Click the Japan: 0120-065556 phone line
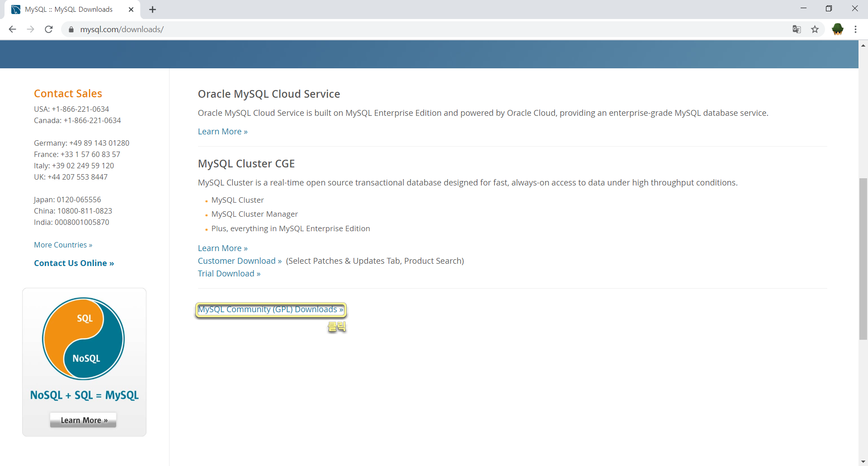Screen dimensions: 868x466 point(67,200)
